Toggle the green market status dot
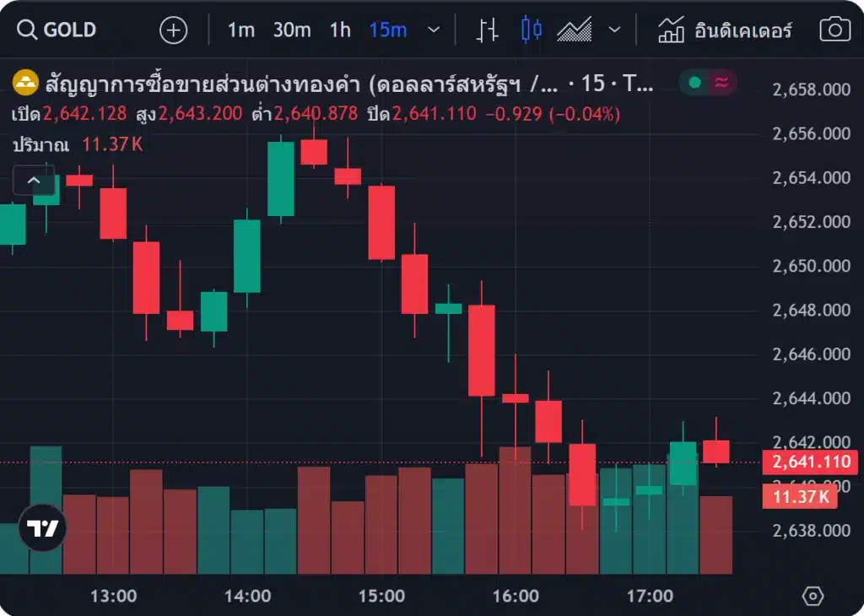The width and height of the screenshot is (864, 616). point(694,83)
